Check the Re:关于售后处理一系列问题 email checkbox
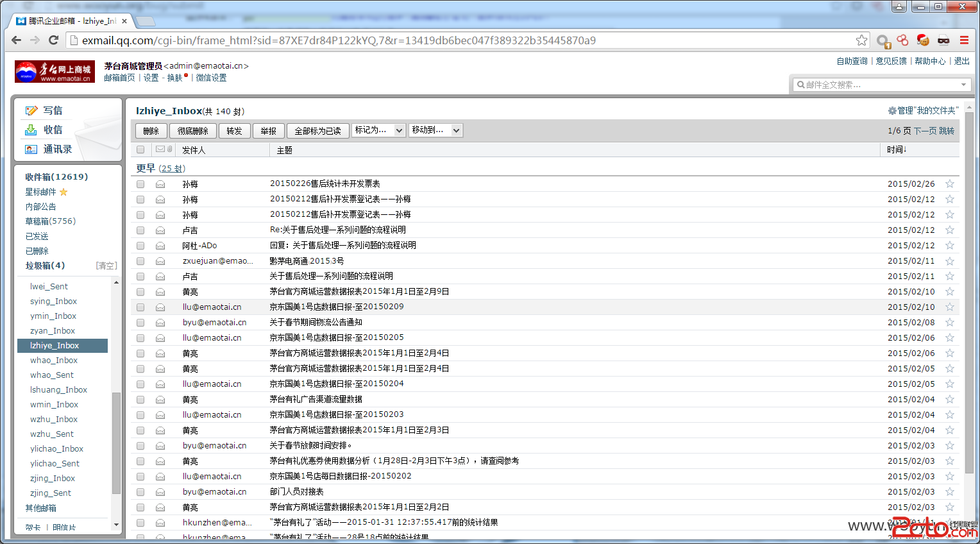The height and width of the screenshot is (544, 980). click(x=140, y=230)
